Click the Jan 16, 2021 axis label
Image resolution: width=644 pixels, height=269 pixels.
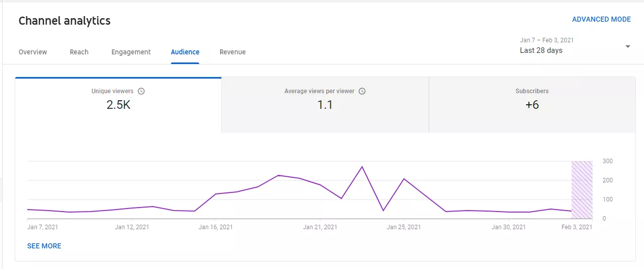[x=216, y=227]
